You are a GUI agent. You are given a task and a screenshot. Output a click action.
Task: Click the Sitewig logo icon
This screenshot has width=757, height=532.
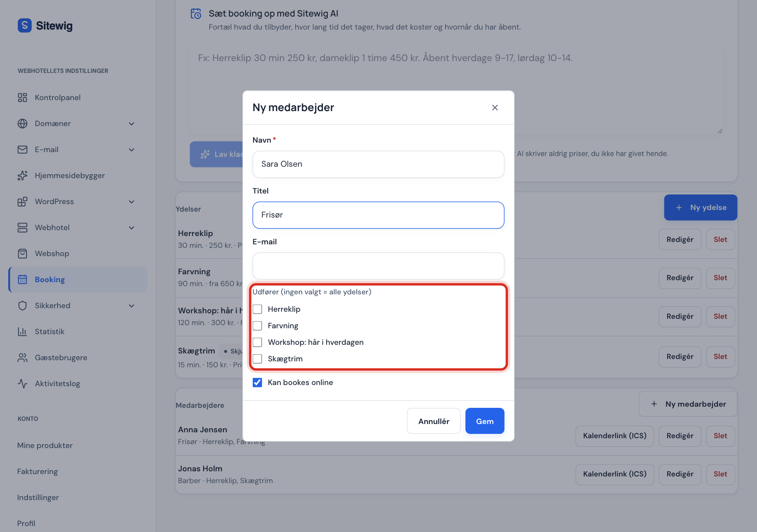[x=24, y=26]
